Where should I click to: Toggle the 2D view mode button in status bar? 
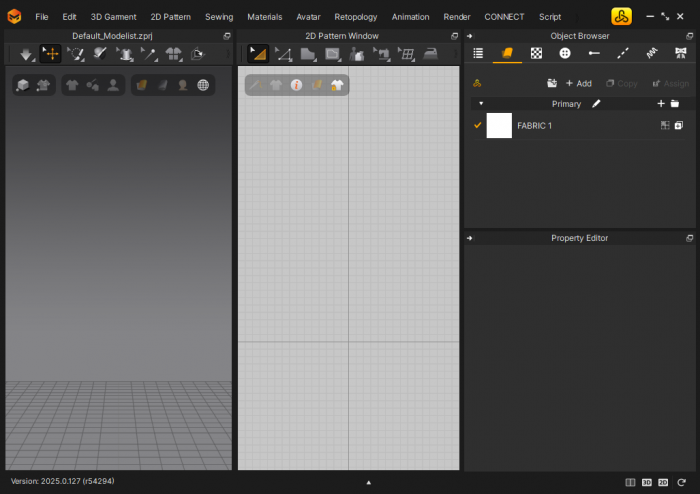coord(662,482)
